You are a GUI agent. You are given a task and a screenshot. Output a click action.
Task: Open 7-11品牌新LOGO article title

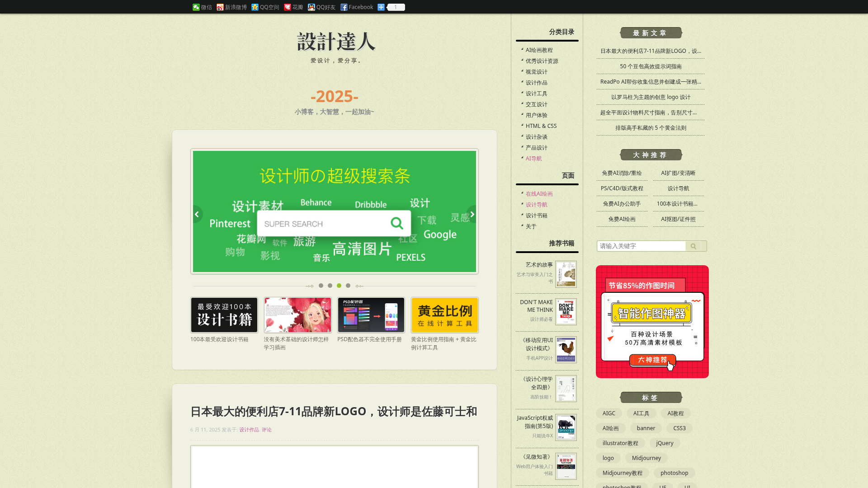point(334,412)
